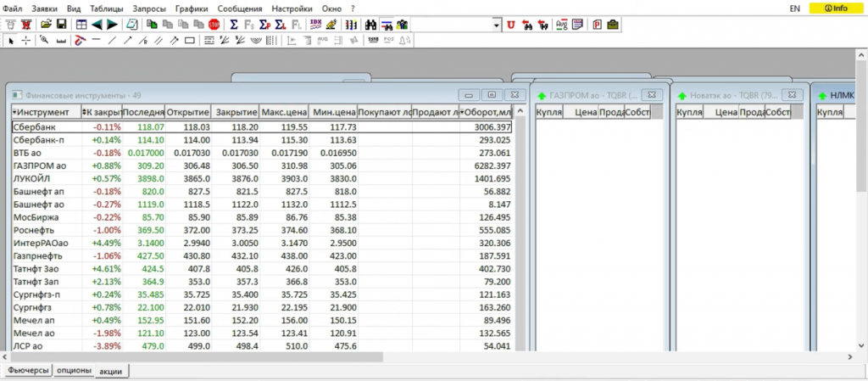Select the rectangle drawing tool
The width and height of the screenshot is (868, 381).
(189, 41)
